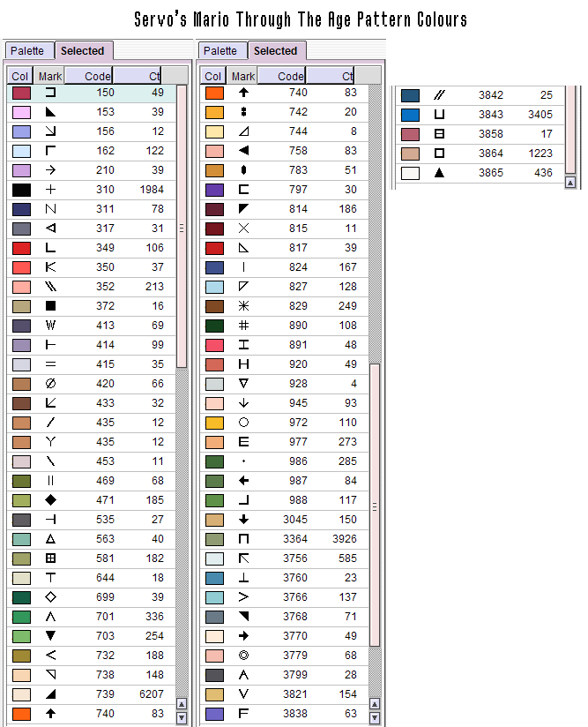Screen dimensions: 588x727
Task: Select the asterisk mark for code 829
Action: click(244, 306)
